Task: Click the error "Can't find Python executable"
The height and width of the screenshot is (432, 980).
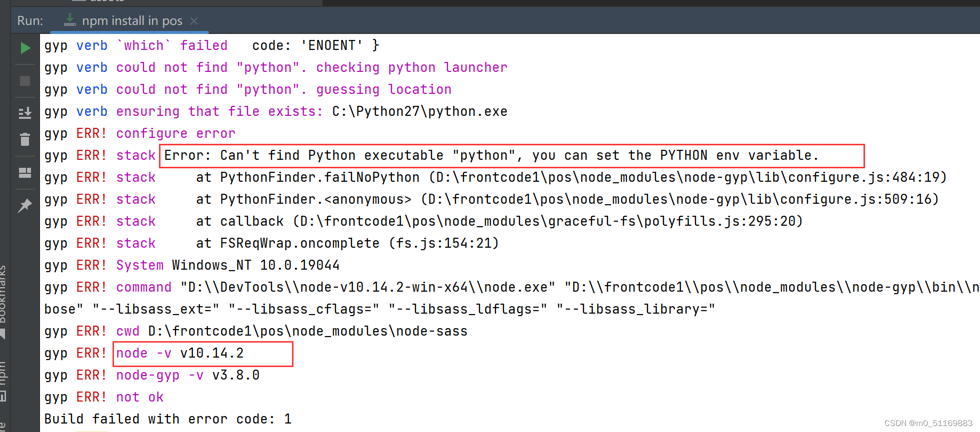Action: point(331,155)
